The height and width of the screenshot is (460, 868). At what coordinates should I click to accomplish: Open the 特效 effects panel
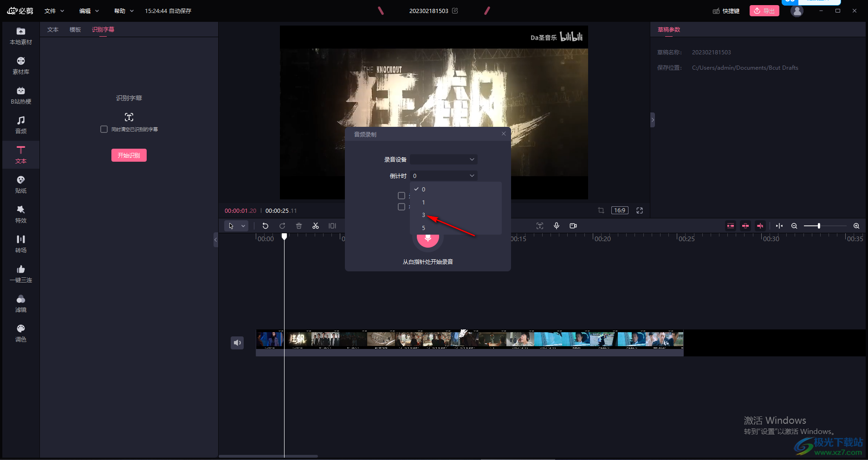click(x=21, y=215)
